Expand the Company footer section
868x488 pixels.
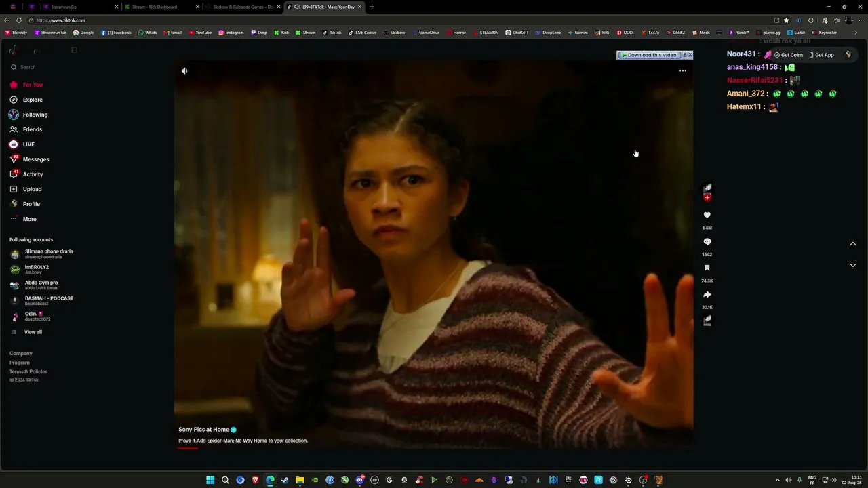click(x=21, y=353)
